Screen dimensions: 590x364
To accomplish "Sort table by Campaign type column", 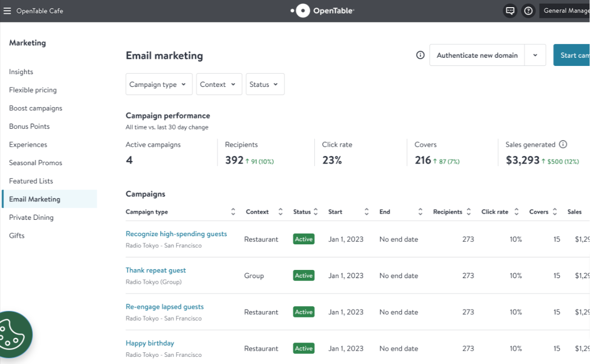I will pos(233,212).
